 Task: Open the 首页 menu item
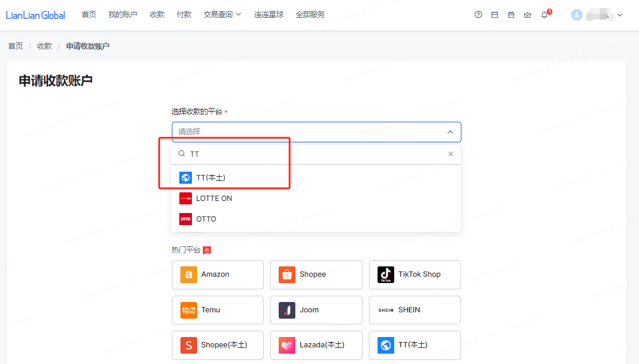pos(89,15)
